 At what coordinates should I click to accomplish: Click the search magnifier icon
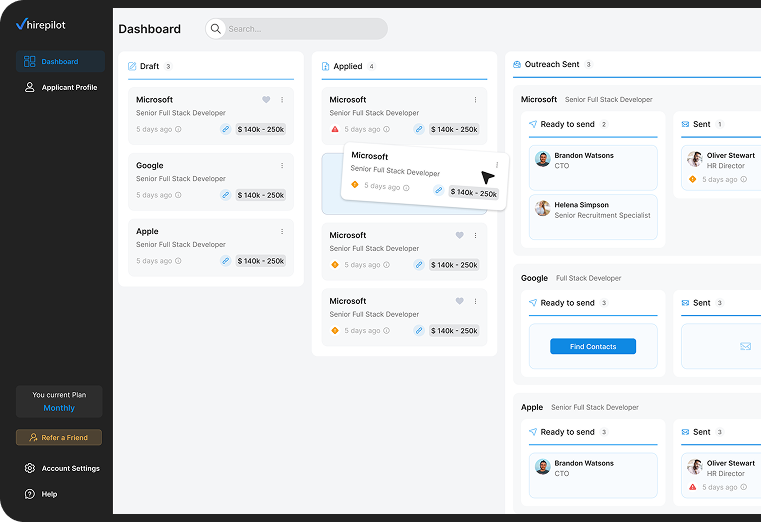tap(216, 29)
